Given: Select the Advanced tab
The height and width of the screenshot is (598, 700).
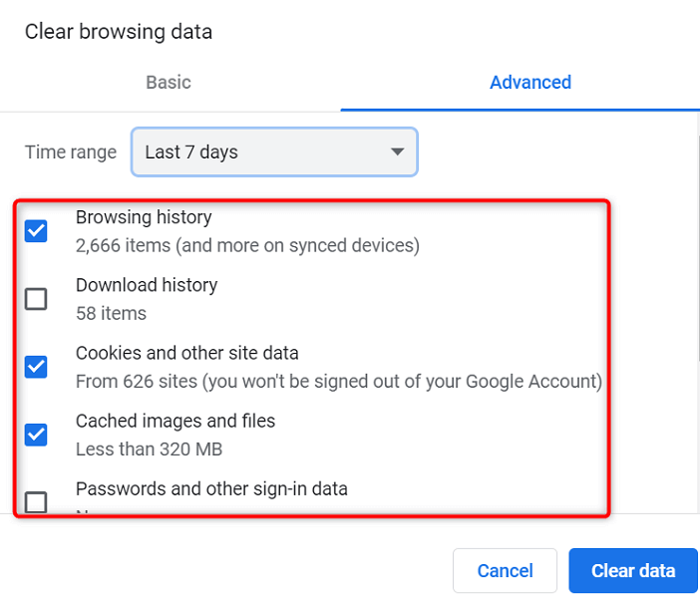Looking at the screenshot, I should [529, 83].
